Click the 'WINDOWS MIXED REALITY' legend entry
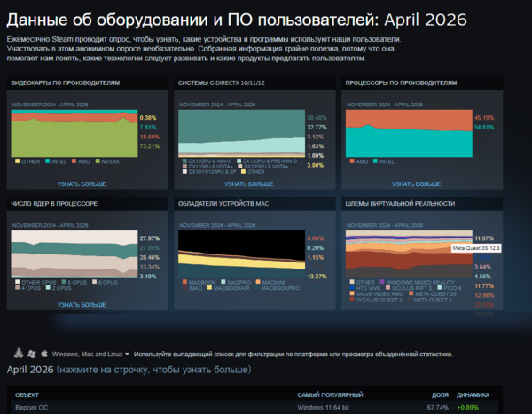Screen dimensions: 532x414 click(417, 282)
